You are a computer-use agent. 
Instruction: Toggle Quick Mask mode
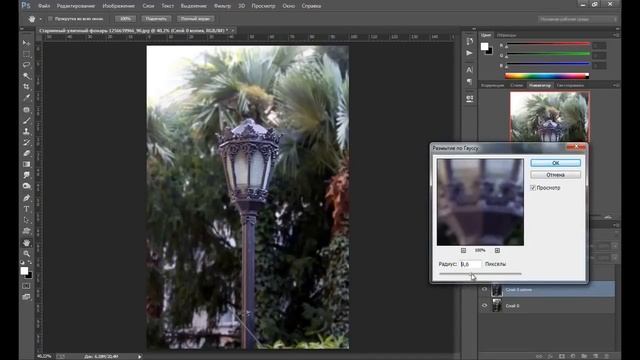click(x=27, y=286)
